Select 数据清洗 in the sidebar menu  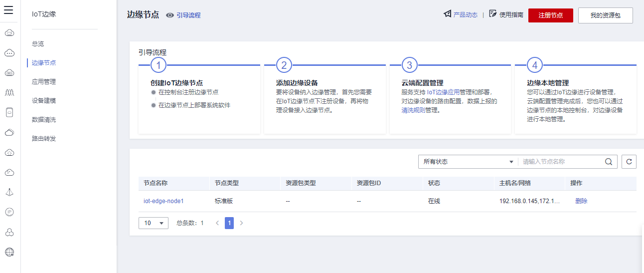[x=44, y=120]
